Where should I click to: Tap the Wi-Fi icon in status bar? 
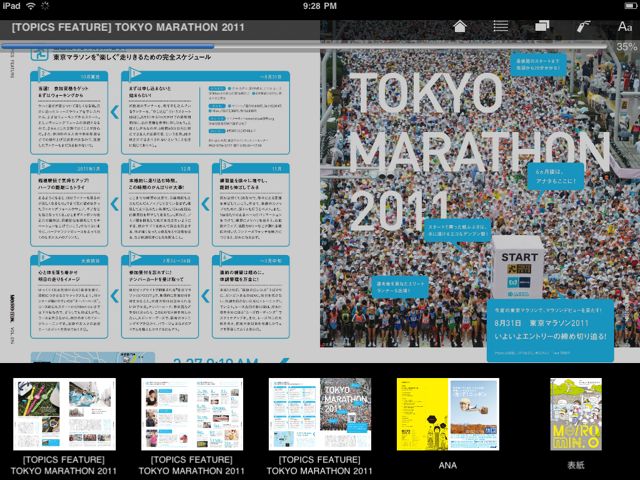(31, 6)
